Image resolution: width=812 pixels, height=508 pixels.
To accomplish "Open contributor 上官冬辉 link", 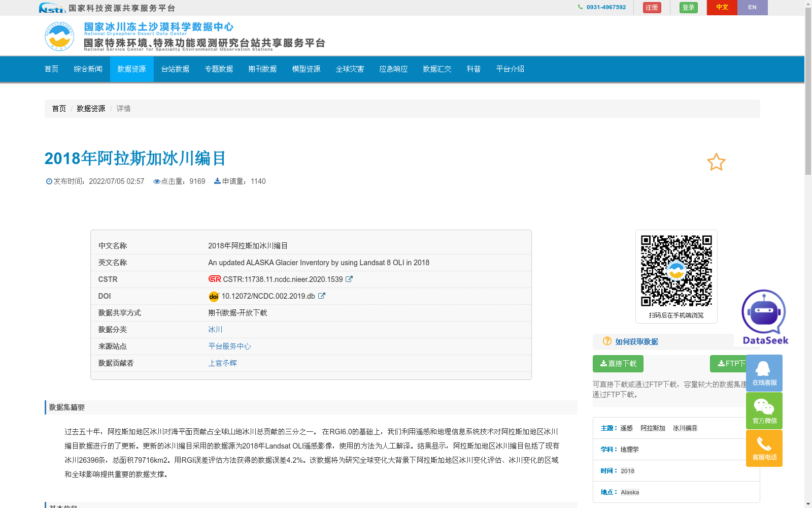I will click(223, 363).
